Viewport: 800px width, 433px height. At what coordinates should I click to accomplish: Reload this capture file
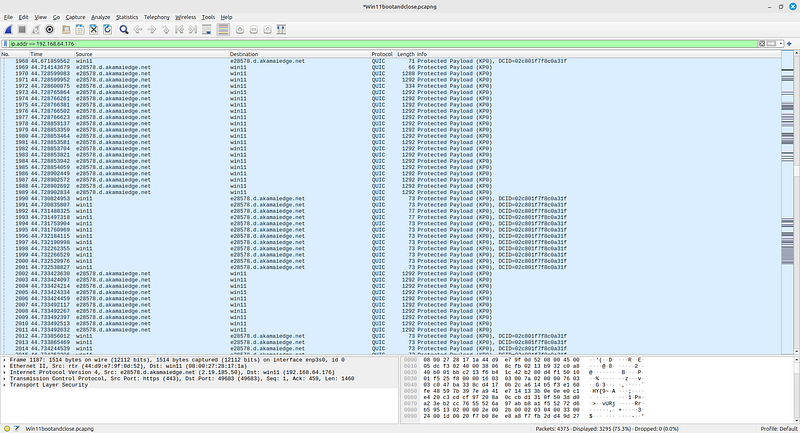[x=107, y=30]
